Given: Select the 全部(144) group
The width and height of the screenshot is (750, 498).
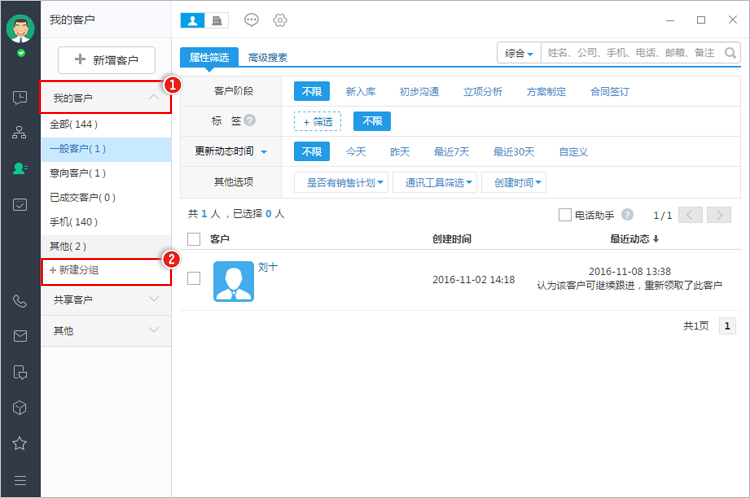Looking at the screenshot, I should (106, 124).
